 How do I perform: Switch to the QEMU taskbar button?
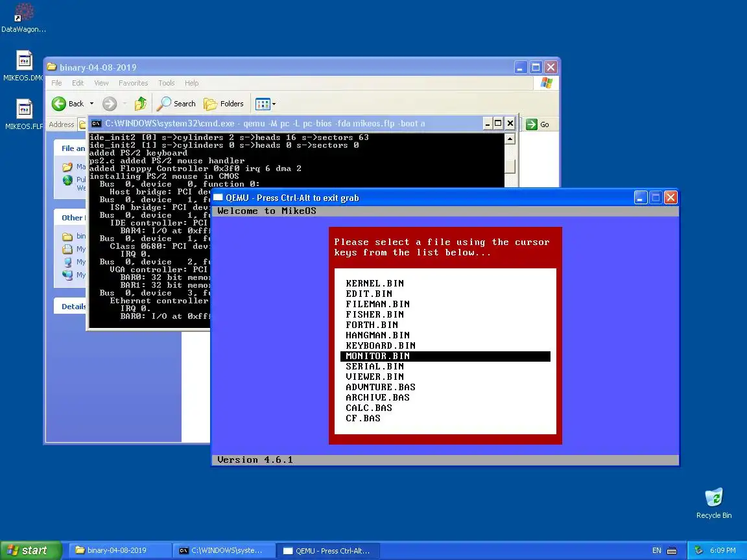click(329, 550)
